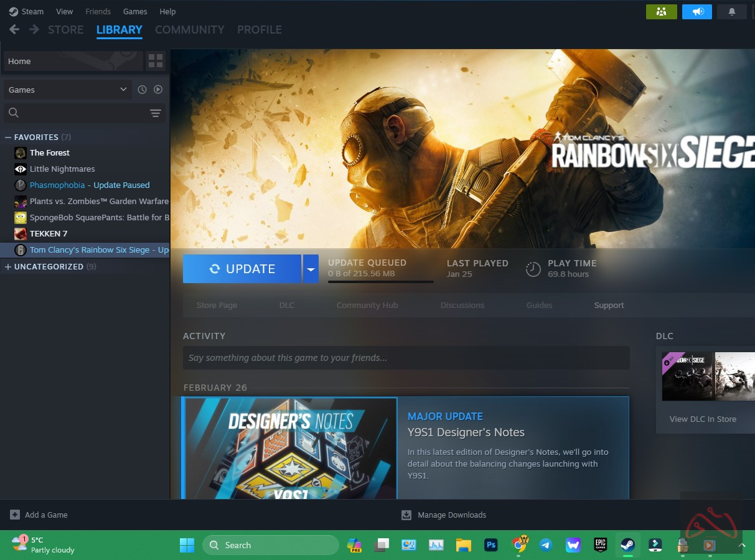Click the friends icon in top bar
Screen dimensions: 755x560
pos(661,11)
